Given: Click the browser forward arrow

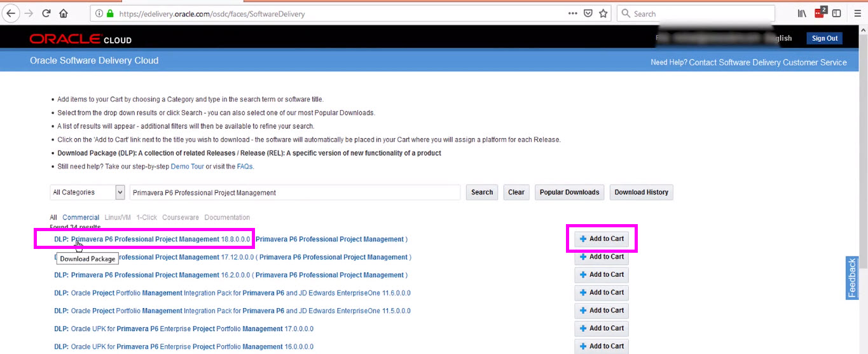Looking at the screenshot, I should [29, 13].
